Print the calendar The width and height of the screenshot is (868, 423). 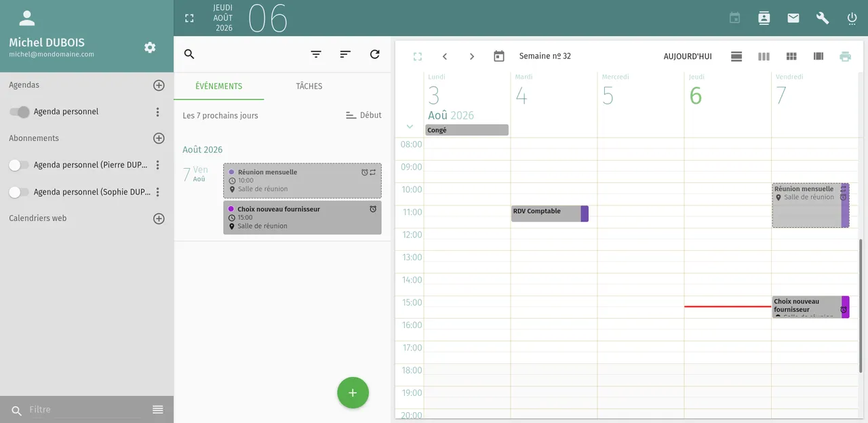(845, 56)
